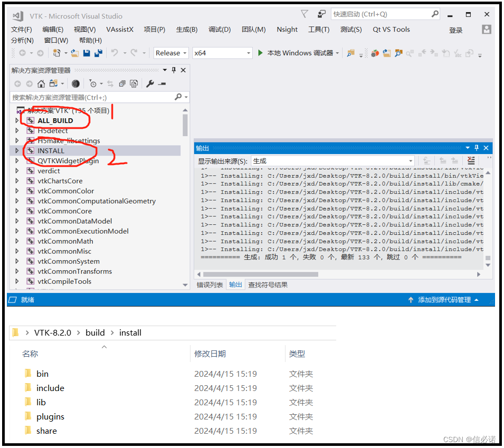
Task: Toggle auto-hide pin on 解决方案资源管理器
Action: (173, 70)
